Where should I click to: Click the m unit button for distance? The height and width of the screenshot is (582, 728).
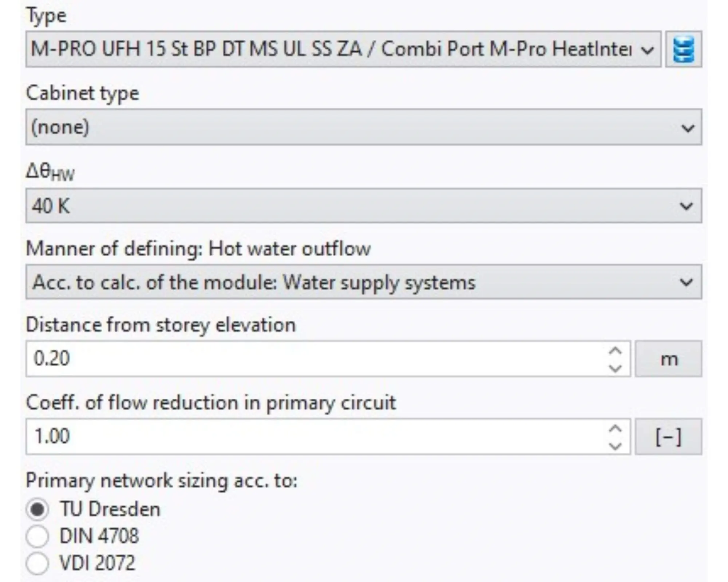[668, 359]
